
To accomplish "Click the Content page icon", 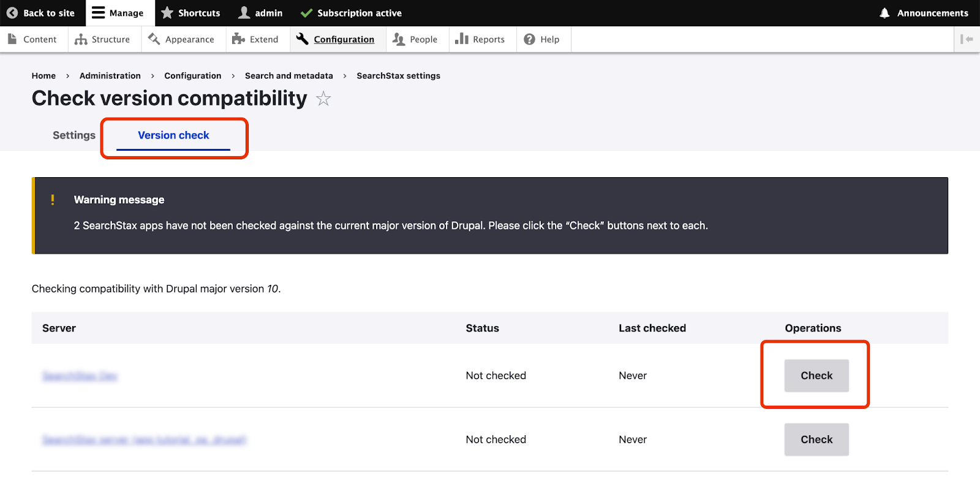I will [x=12, y=39].
